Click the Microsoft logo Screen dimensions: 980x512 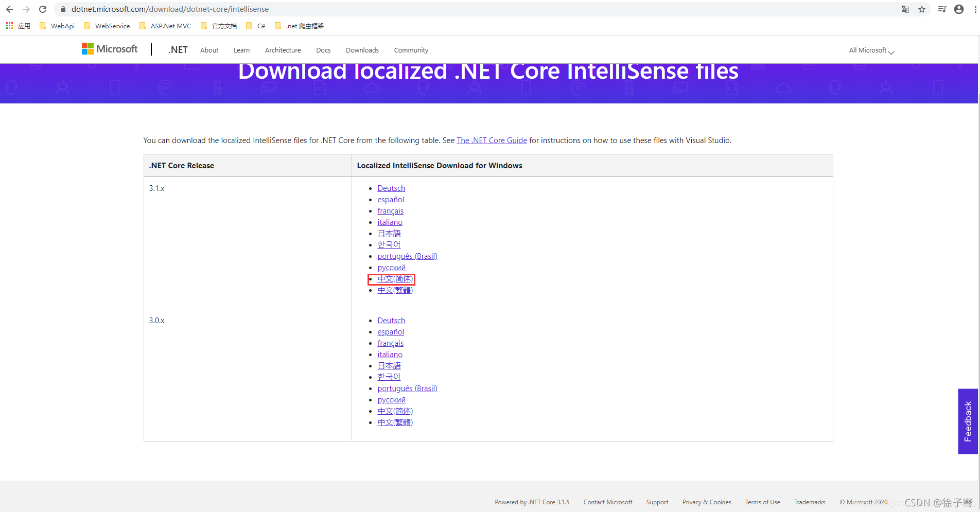[110, 49]
